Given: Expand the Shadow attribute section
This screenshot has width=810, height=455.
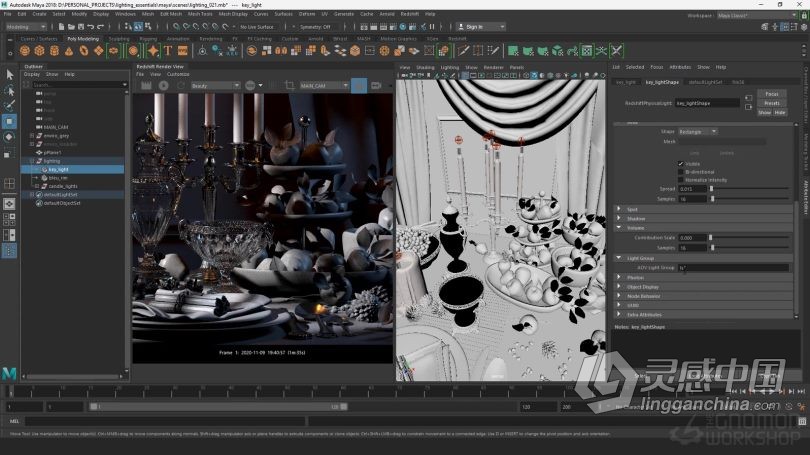Looking at the screenshot, I should [x=636, y=219].
